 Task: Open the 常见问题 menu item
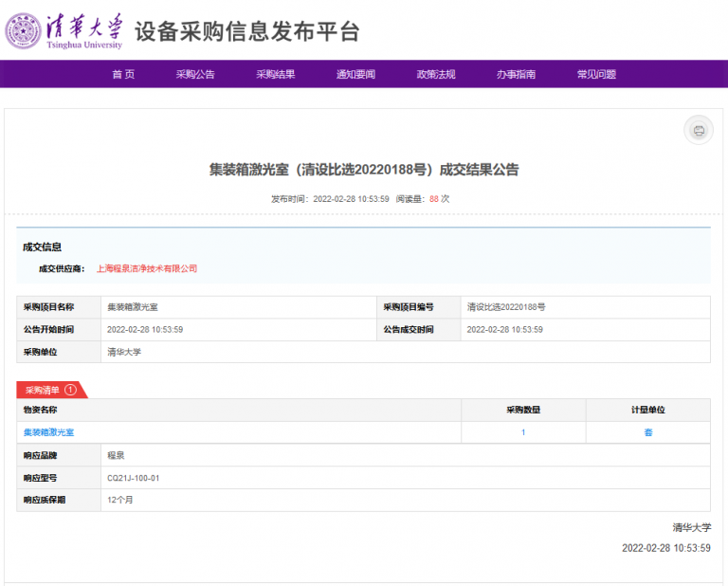[x=596, y=74]
